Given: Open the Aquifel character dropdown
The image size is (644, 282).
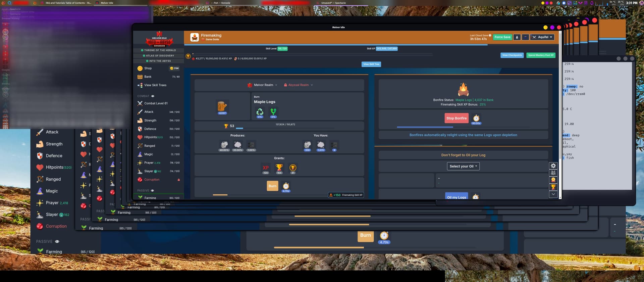Looking at the screenshot, I should click(542, 37).
